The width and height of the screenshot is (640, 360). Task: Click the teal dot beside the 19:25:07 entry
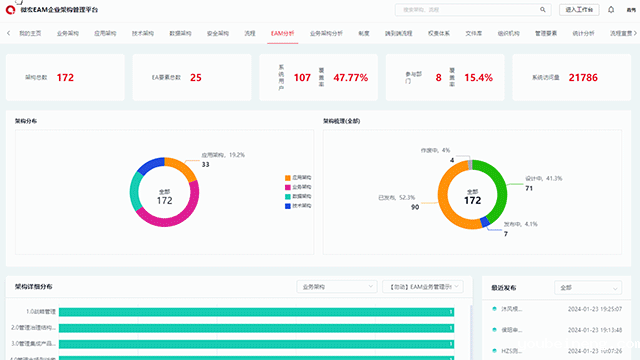tap(494, 309)
